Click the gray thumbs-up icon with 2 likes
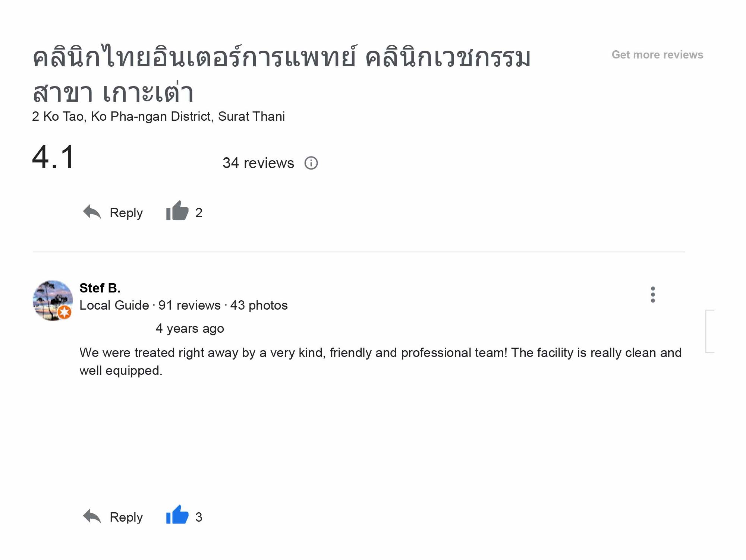This screenshot has height=560, width=746. click(x=177, y=211)
